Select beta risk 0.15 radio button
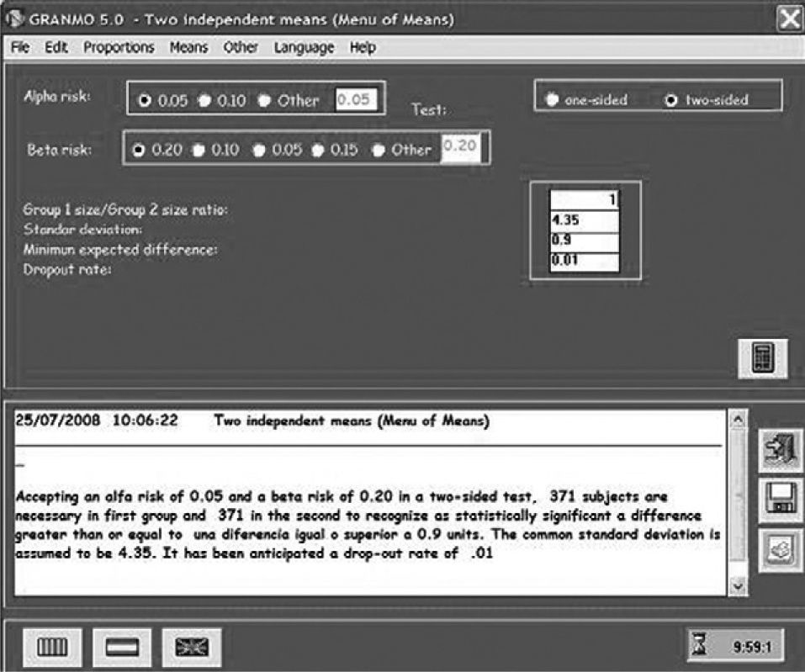 pyautogui.click(x=318, y=150)
